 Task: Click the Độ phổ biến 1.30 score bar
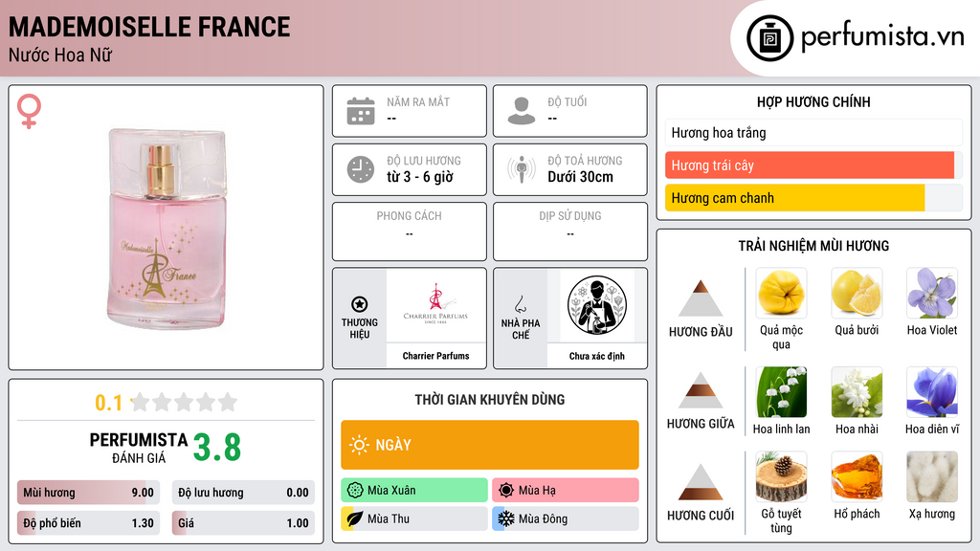tap(89, 523)
